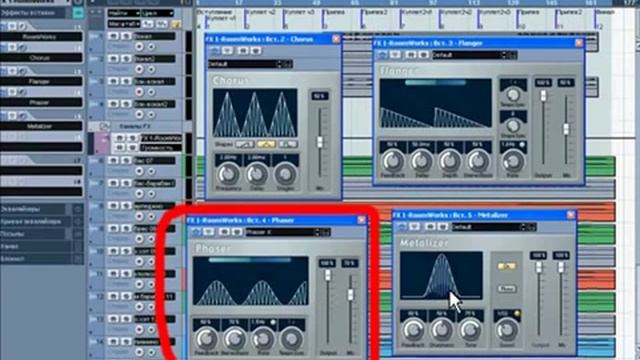
Task: Click the Chorus waveform display
Action: click(255, 113)
